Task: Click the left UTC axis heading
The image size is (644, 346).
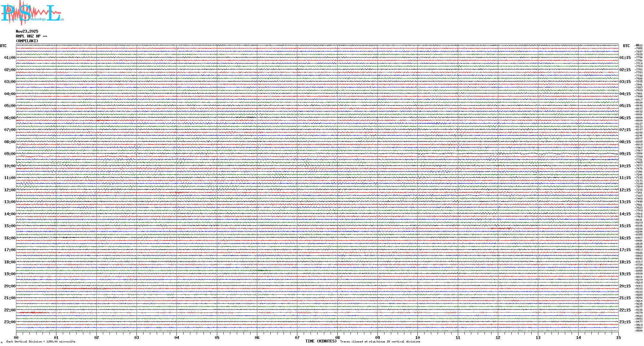Action: 3,46
